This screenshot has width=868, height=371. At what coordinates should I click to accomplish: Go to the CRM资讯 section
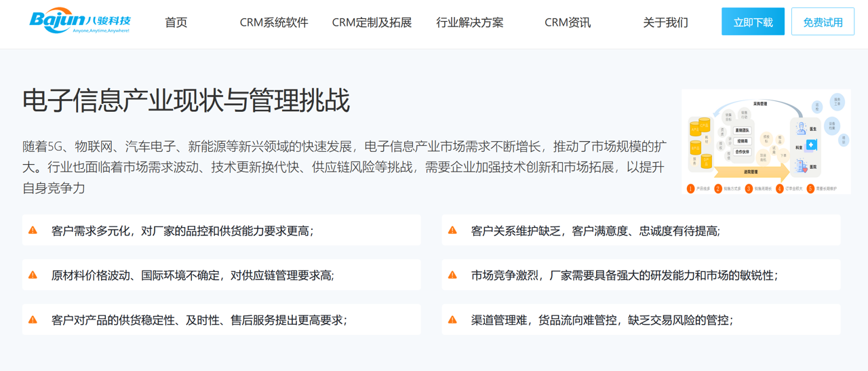point(568,22)
